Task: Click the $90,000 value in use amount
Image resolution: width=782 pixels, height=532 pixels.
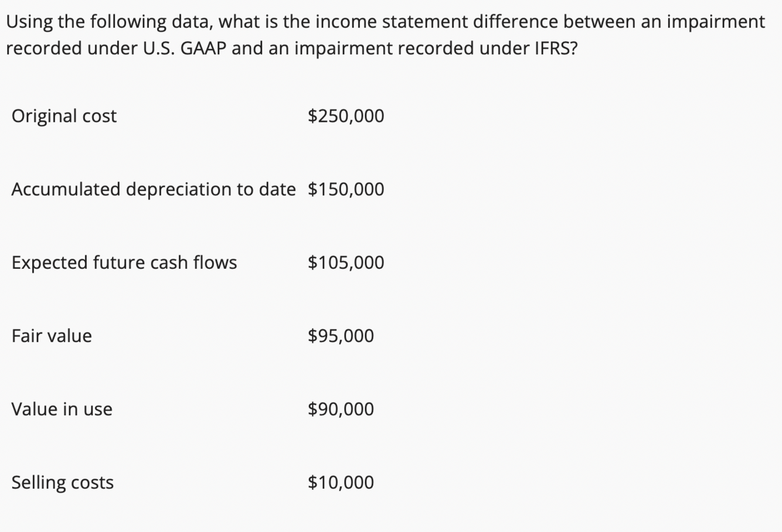Action: (x=341, y=409)
